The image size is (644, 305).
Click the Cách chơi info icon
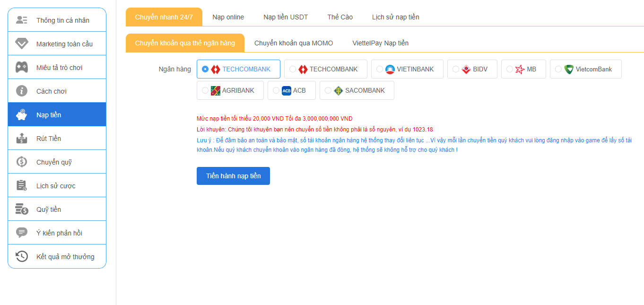click(22, 91)
